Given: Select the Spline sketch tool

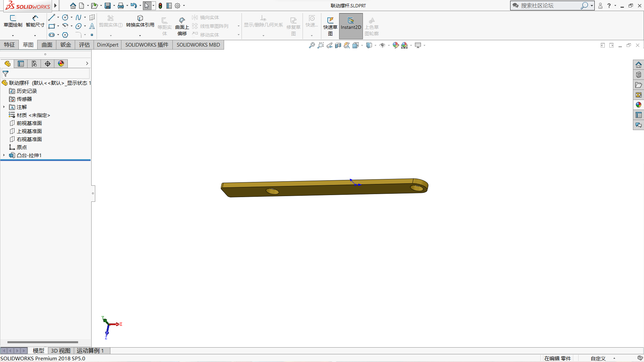Looking at the screenshot, I should click(x=78, y=17).
